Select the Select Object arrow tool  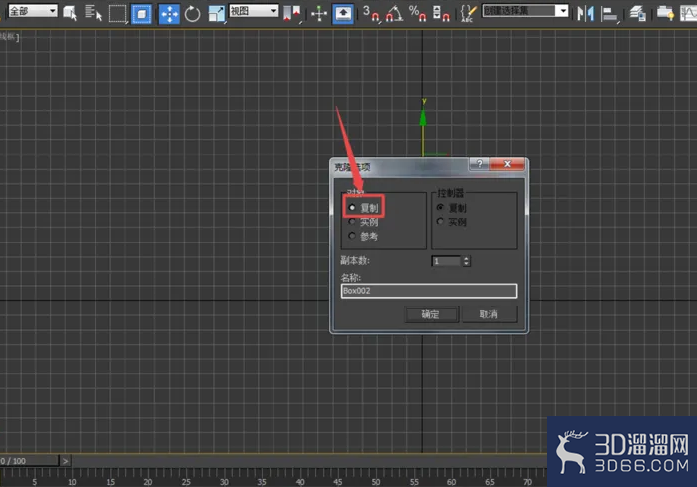(x=70, y=13)
